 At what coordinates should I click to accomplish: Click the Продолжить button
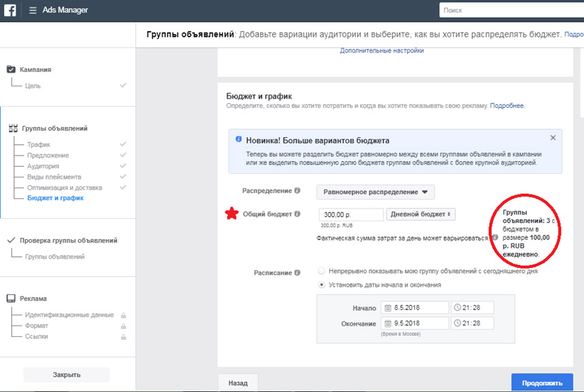(x=542, y=382)
